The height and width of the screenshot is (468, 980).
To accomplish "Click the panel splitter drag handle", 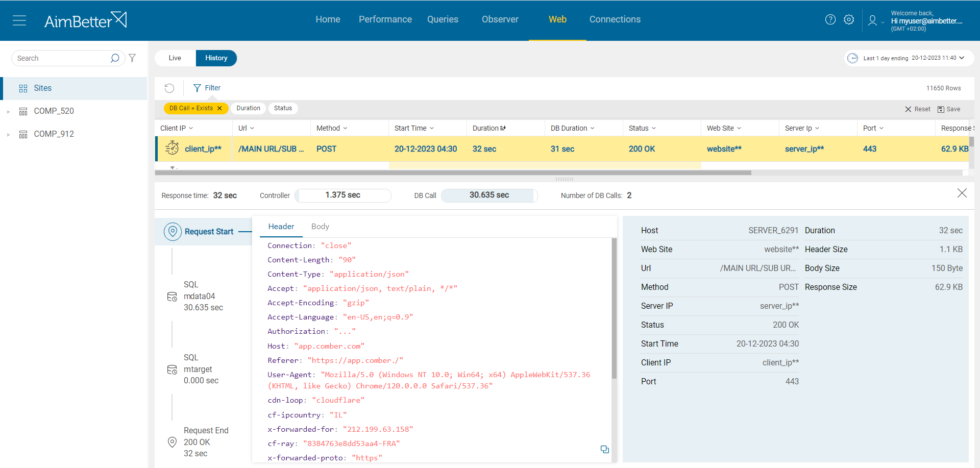I will pos(565,179).
